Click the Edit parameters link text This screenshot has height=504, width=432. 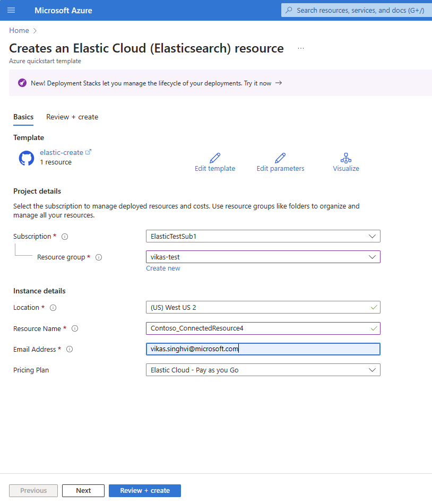pos(280,168)
